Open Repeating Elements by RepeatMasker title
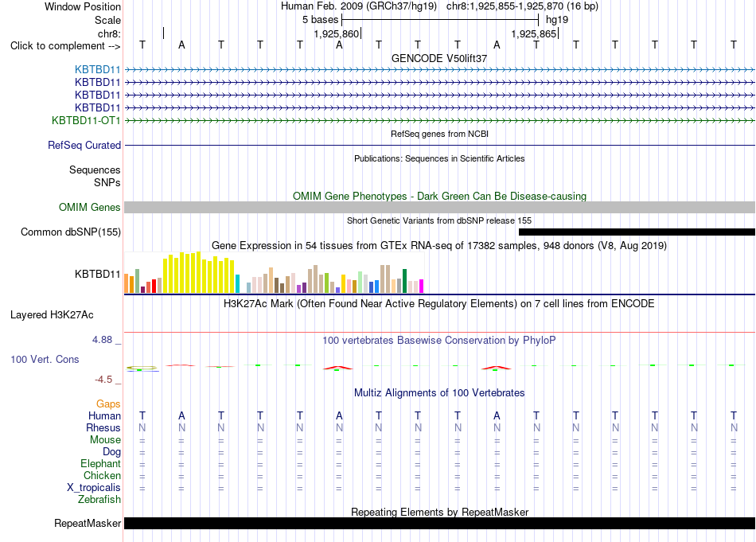Image resolution: width=756 pixels, height=542 pixels. pos(439,512)
